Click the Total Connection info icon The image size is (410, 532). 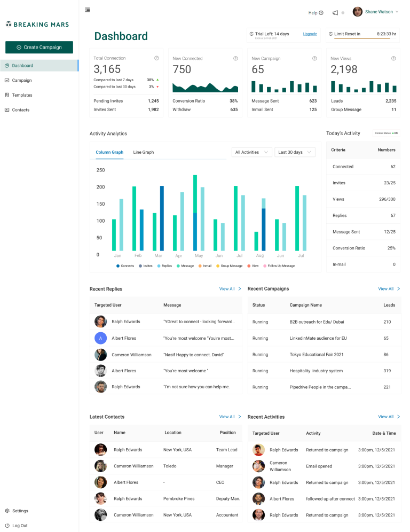click(156, 58)
